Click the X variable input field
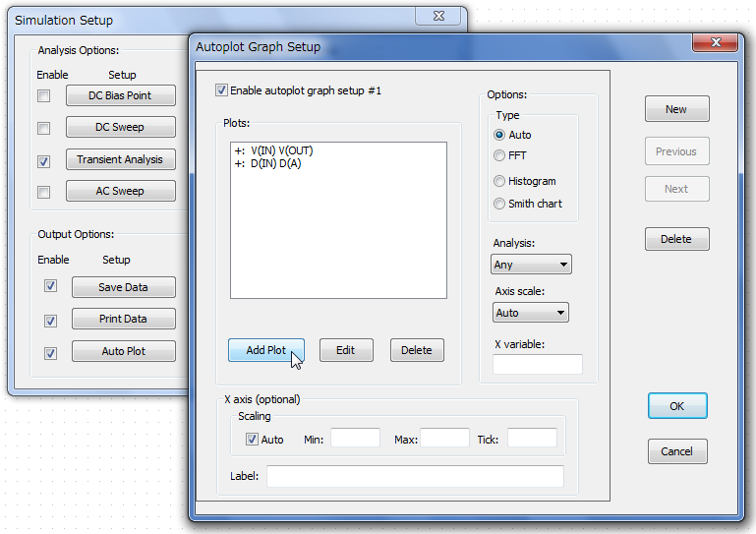The width and height of the screenshot is (756, 534). (x=537, y=365)
